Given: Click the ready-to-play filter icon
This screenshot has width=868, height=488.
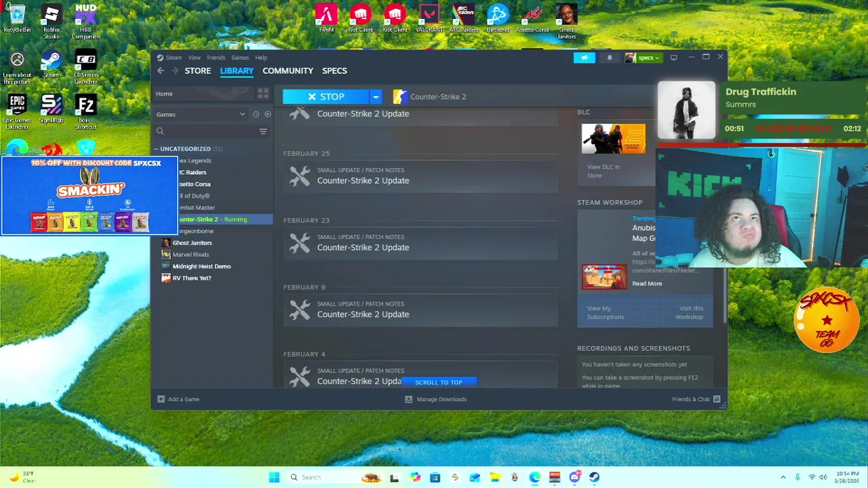Looking at the screenshot, I should click(267, 114).
